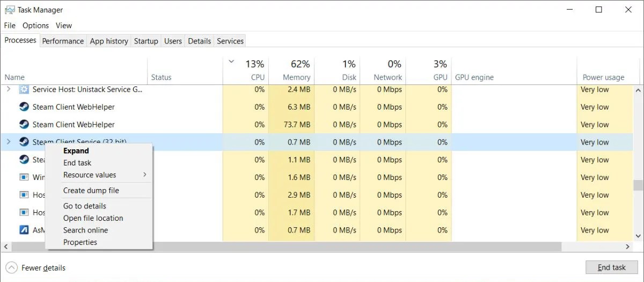Open the Resource values submenu arrow
The image size is (644, 282).
(x=145, y=175)
